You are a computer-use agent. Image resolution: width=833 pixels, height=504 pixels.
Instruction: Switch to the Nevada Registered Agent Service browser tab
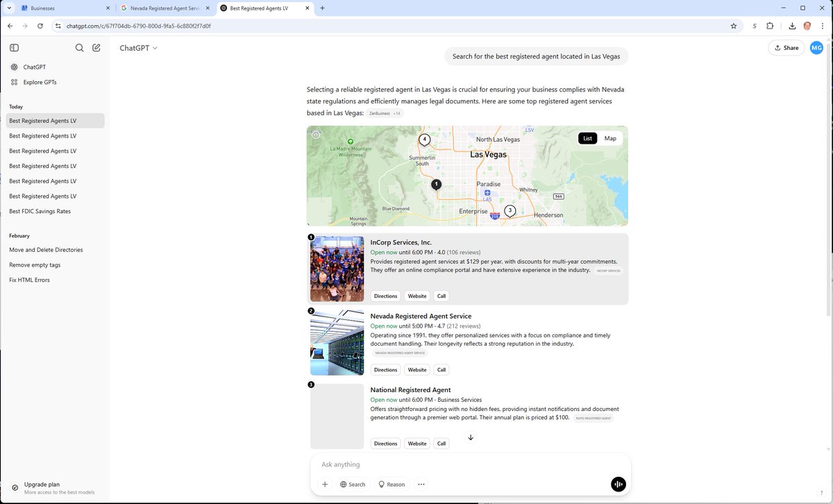pos(163,8)
